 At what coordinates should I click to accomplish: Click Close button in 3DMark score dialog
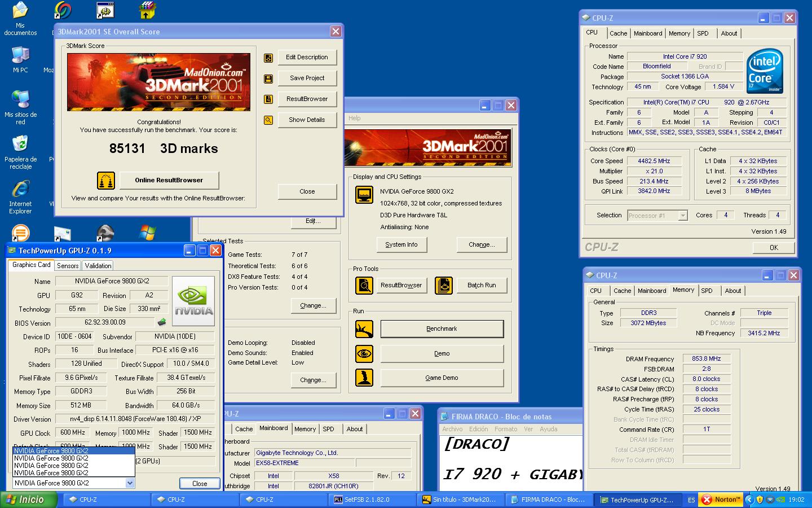[307, 192]
